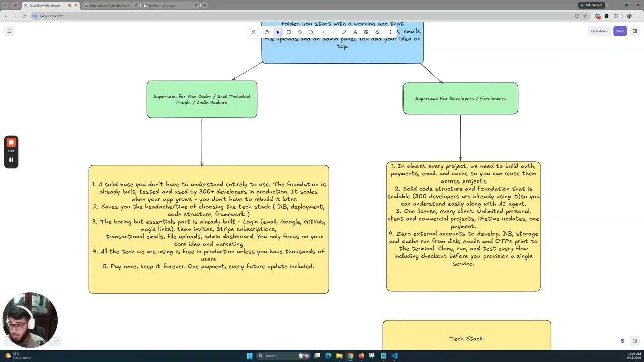This screenshot has height=362, width=644.
Task: Select the Developers / Freelancers green box
Action: [x=460, y=99]
